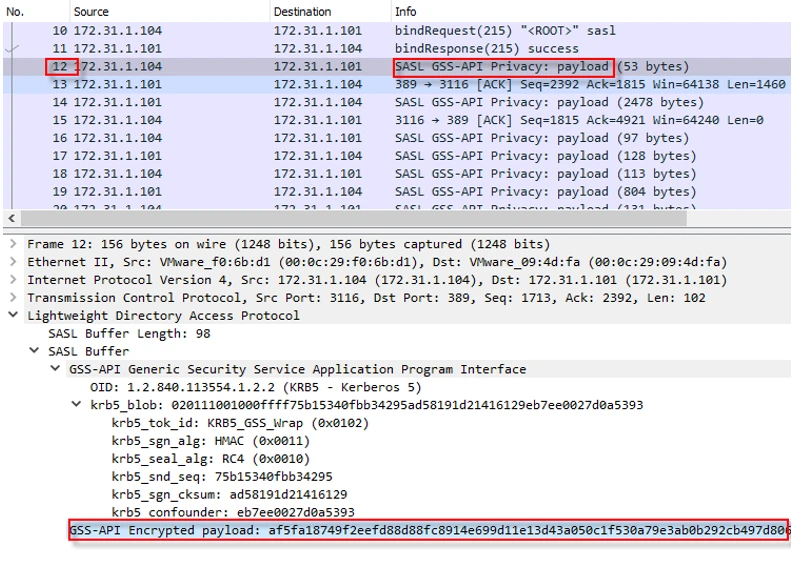795x564 pixels.
Task: Expand the Transmission Control Protocol section
Action: 12,298
